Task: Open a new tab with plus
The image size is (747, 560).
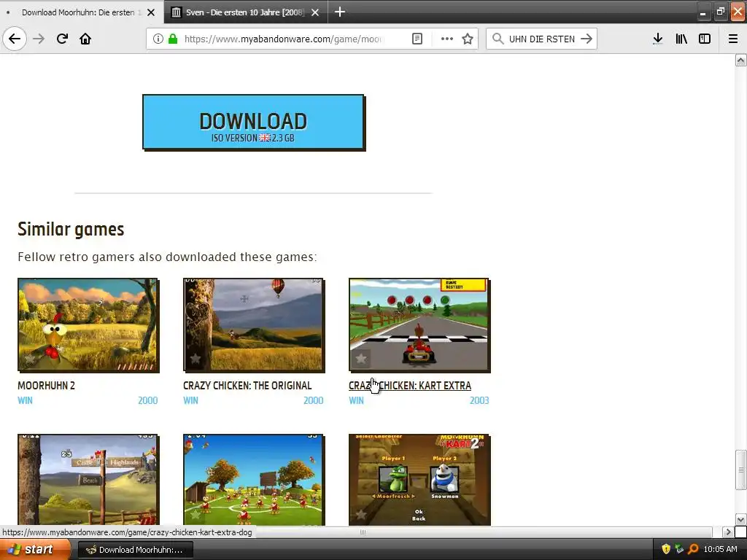Action: [x=340, y=12]
